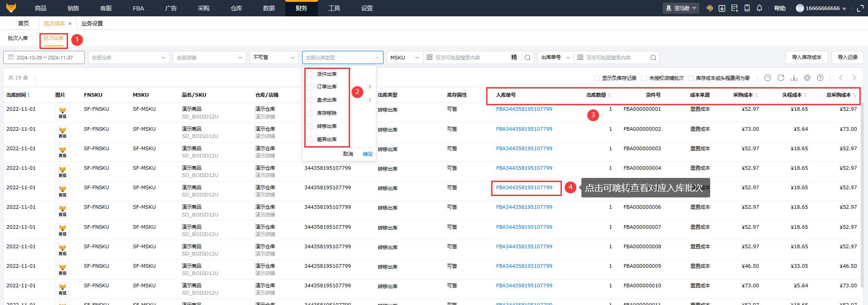Open the download center icon in header
868x305 pixels.
click(722, 8)
